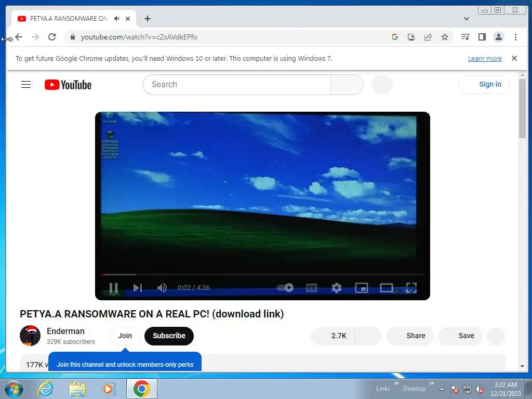
Task: Like the video with the 2.7K button
Action: 332,336
